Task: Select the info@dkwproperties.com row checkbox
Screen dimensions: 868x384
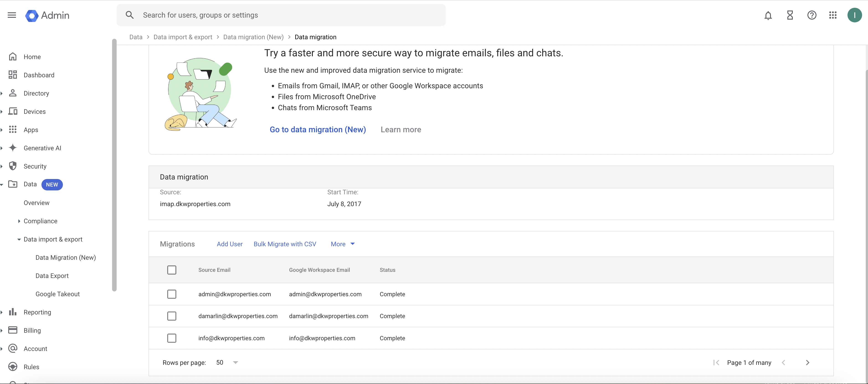Action: coord(172,338)
